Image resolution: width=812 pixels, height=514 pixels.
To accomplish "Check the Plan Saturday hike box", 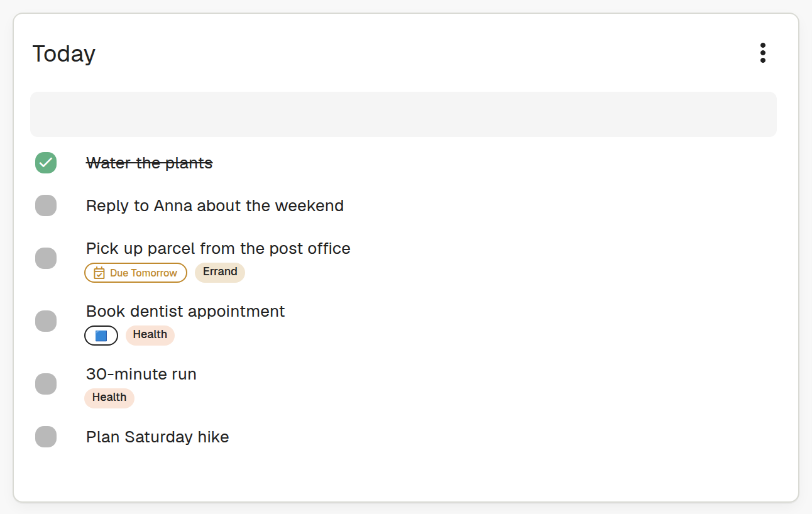I will [x=46, y=437].
